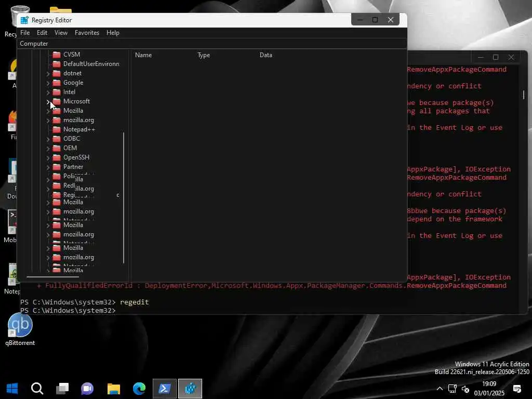
Task: Open the Help menu
Action: (x=113, y=33)
